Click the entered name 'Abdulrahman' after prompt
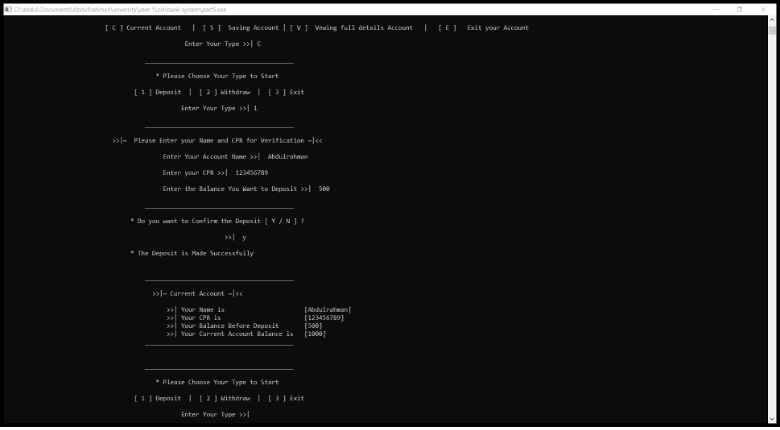This screenshot has height=430, width=780. [x=288, y=157]
